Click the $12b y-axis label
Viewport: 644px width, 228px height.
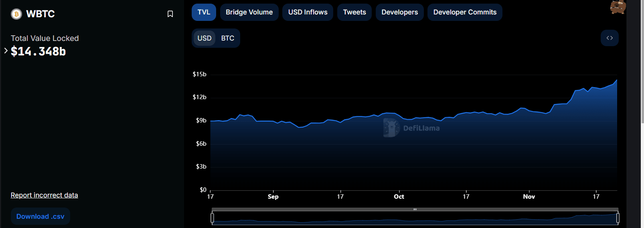coord(199,97)
